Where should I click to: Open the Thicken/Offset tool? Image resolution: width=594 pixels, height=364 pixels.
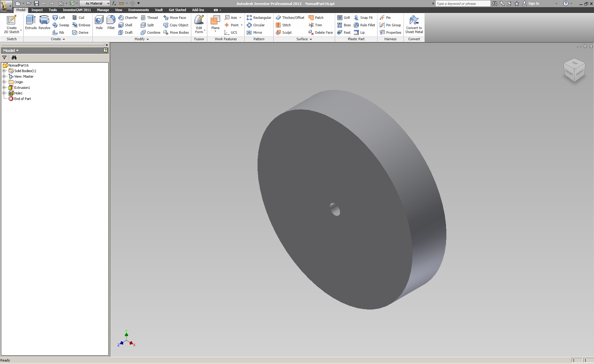point(290,18)
